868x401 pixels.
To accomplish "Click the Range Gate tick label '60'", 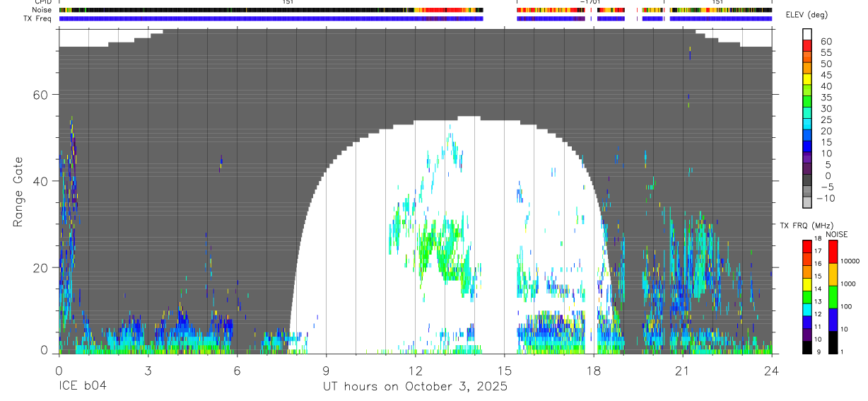I will (41, 95).
